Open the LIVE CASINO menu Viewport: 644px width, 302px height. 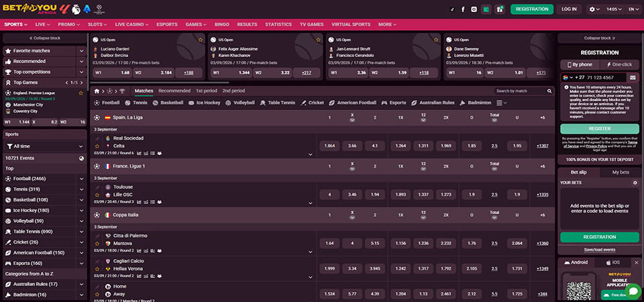[x=131, y=25]
